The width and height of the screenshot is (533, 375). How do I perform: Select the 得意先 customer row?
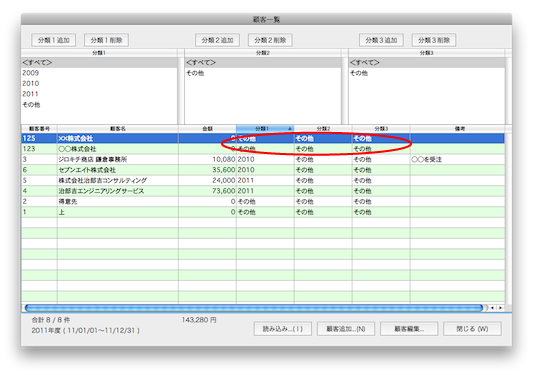[x=263, y=202]
